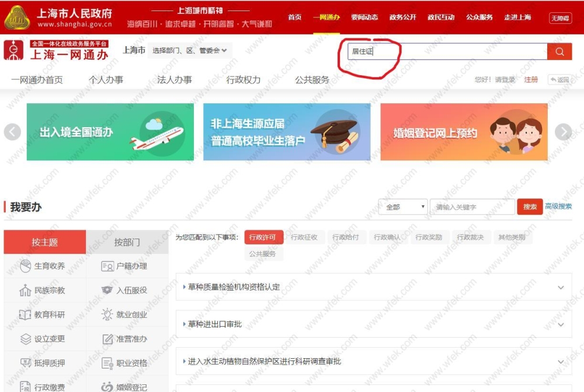Image resolution: width=584 pixels, height=392 pixels.
Task: Click the top search field containing 居住证
Action: (x=447, y=51)
